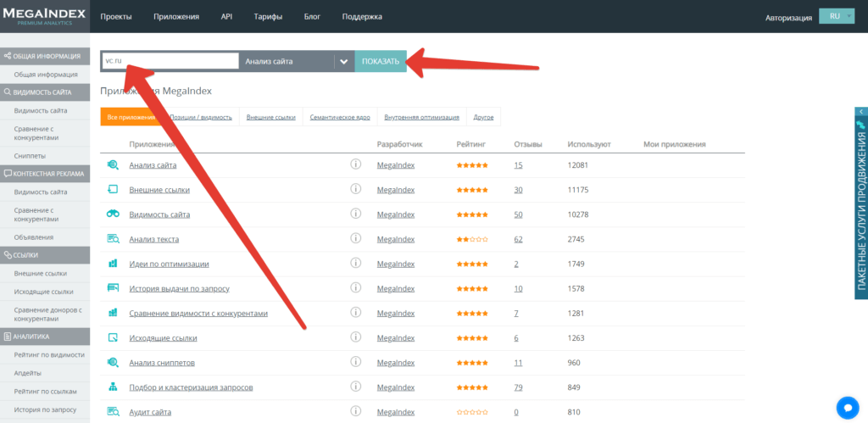Click the Авторизация link
The width and height of the screenshot is (868, 423).
(x=788, y=17)
